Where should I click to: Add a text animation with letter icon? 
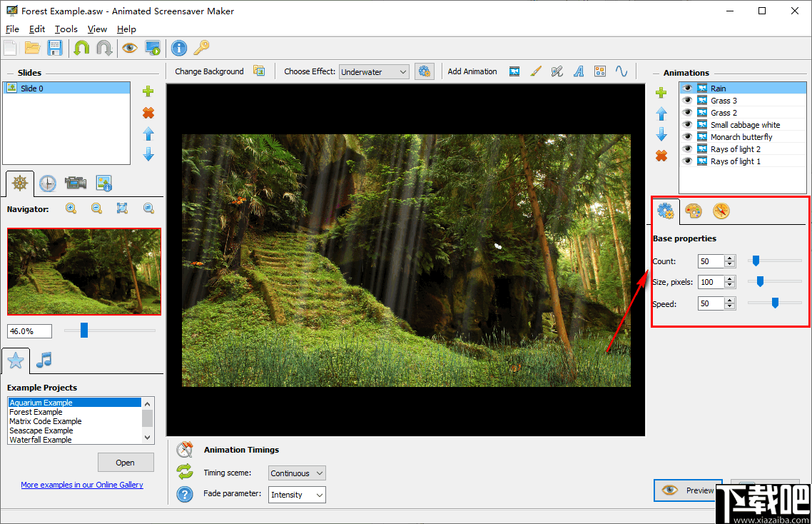click(579, 71)
